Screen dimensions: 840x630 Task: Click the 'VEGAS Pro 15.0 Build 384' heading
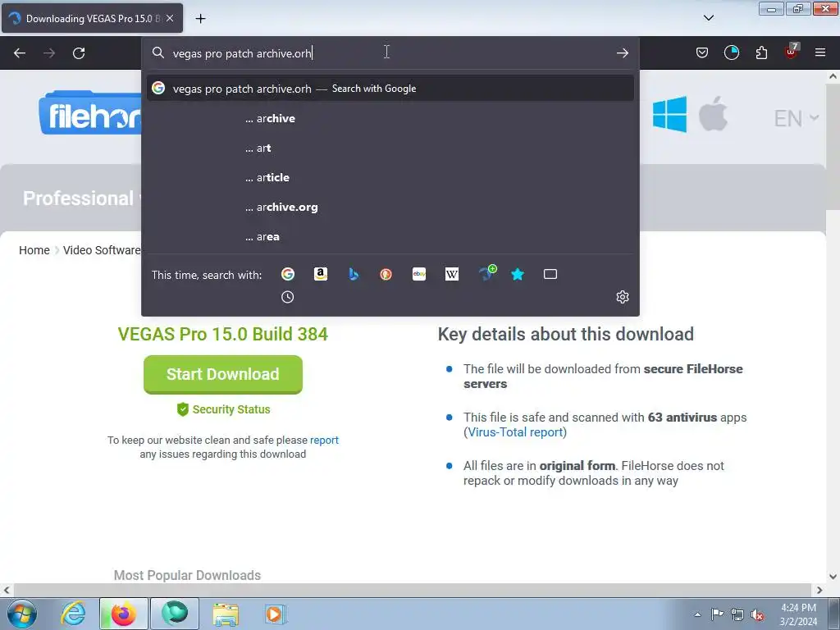click(x=223, y=335)
